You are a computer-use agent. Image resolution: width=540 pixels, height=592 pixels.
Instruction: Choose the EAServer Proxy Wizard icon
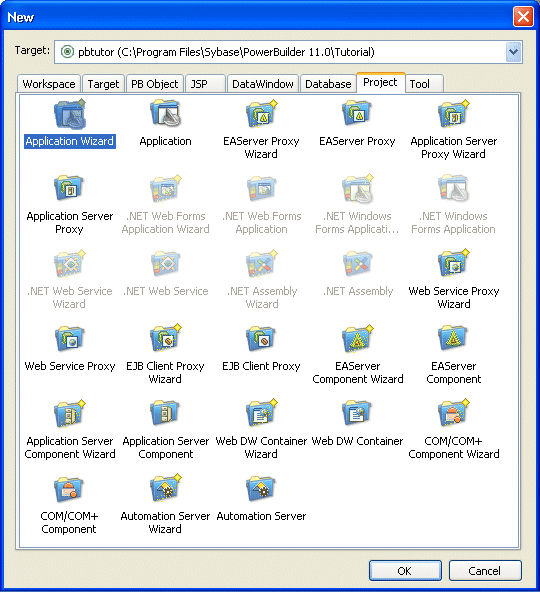(261, 113)
